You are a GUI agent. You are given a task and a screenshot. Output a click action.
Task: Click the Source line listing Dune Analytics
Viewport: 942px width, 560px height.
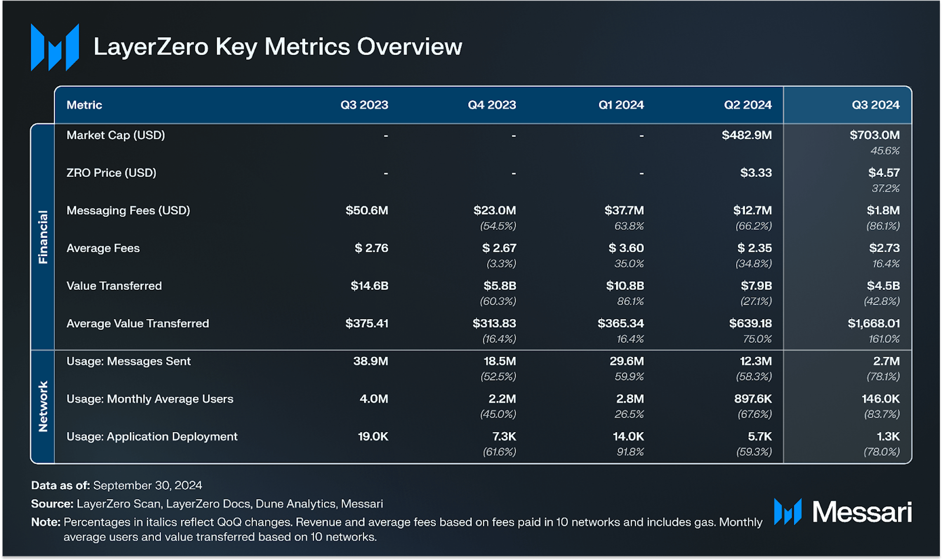(x=207, y=504)
